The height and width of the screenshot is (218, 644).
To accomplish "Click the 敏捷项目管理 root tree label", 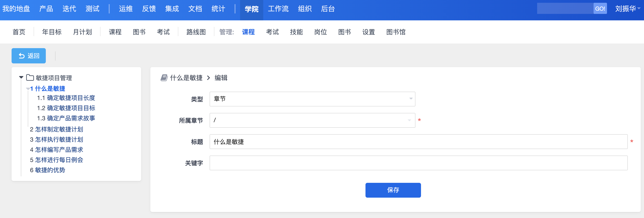I will [54, 78].
